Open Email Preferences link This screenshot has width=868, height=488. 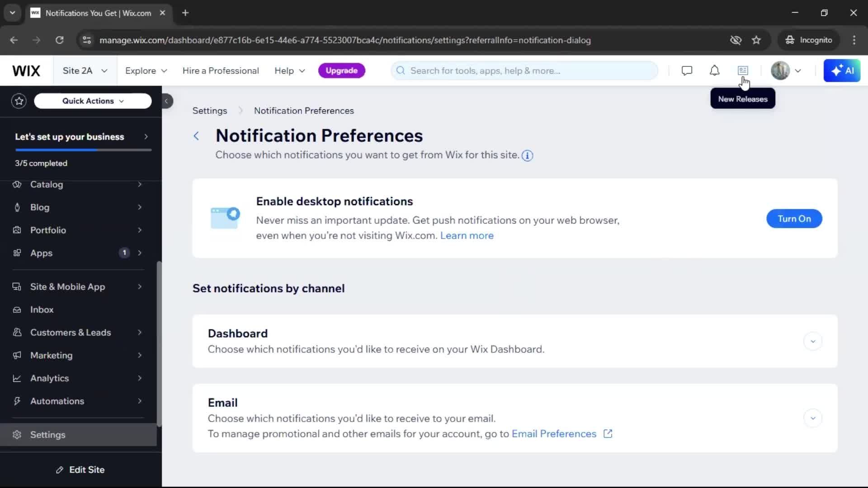point(554,434)
